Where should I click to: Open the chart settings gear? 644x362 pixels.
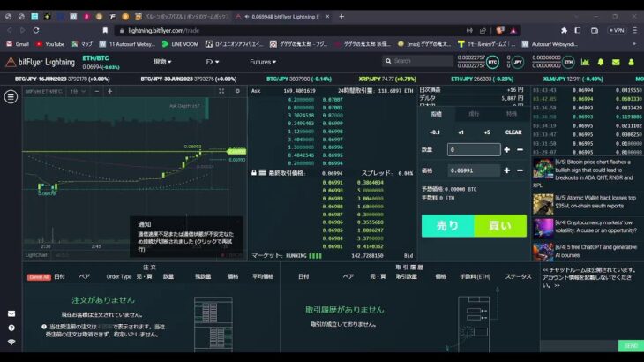tap(237, 91)
